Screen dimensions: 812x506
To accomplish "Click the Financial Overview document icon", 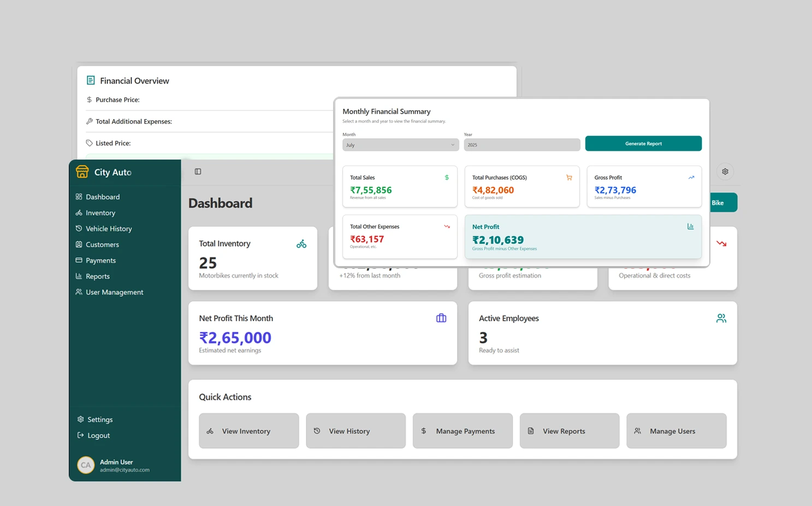I will (90, 80).
